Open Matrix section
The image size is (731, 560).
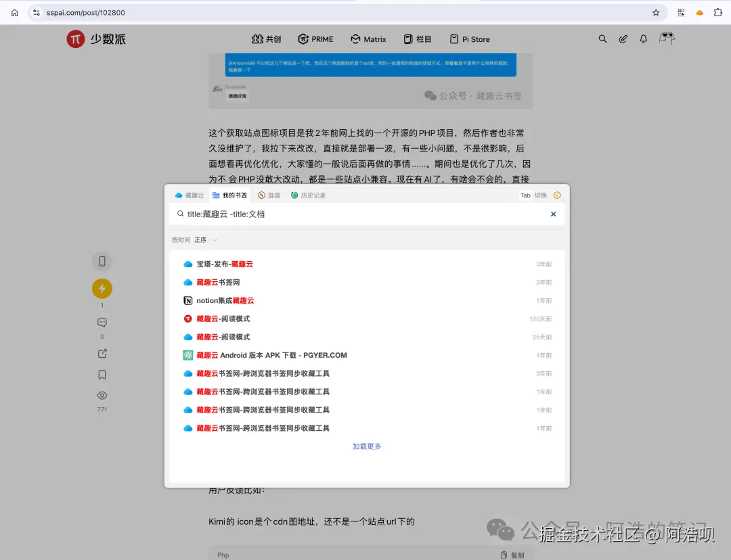tap(368, 39)
